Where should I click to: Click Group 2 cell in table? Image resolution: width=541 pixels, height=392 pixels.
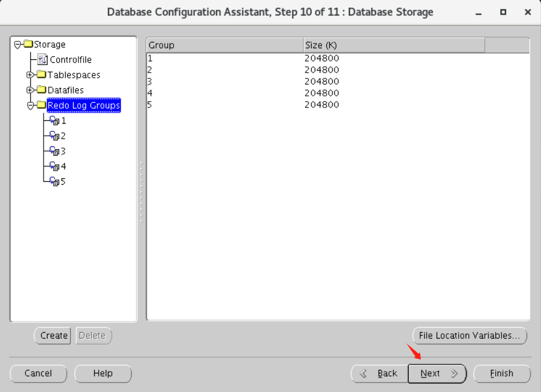225,70
